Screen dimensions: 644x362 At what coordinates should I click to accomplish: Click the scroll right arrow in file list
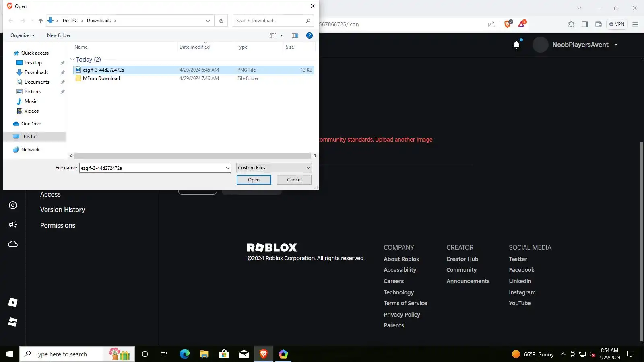tap(315, 156)
